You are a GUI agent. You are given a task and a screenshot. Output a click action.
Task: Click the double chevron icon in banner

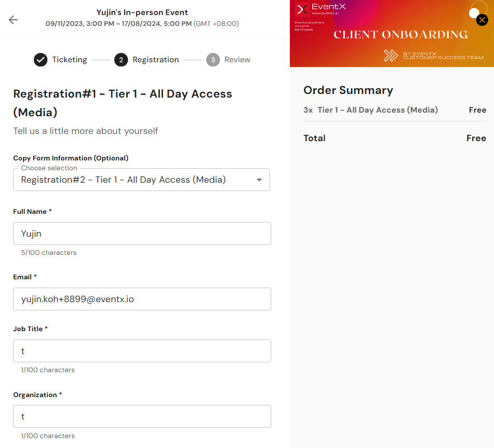(391, 56)
